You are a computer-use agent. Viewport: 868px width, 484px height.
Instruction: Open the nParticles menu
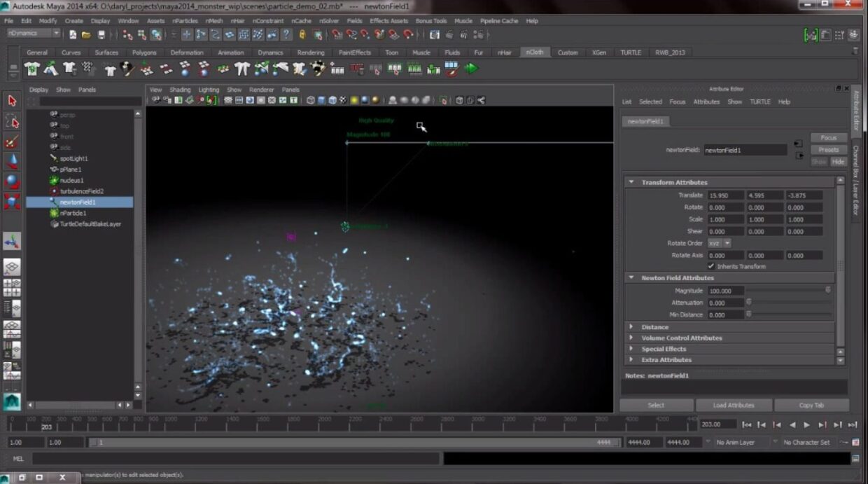tap(185, 21)
